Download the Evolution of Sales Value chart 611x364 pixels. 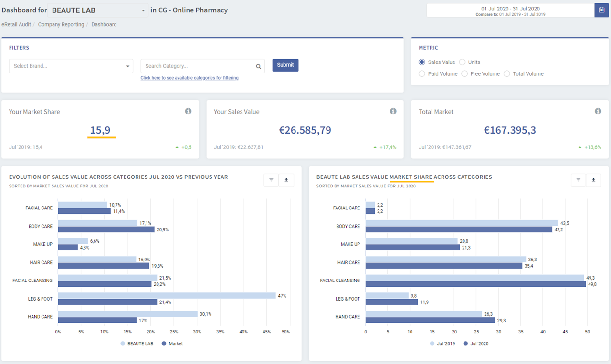point(286,180)
